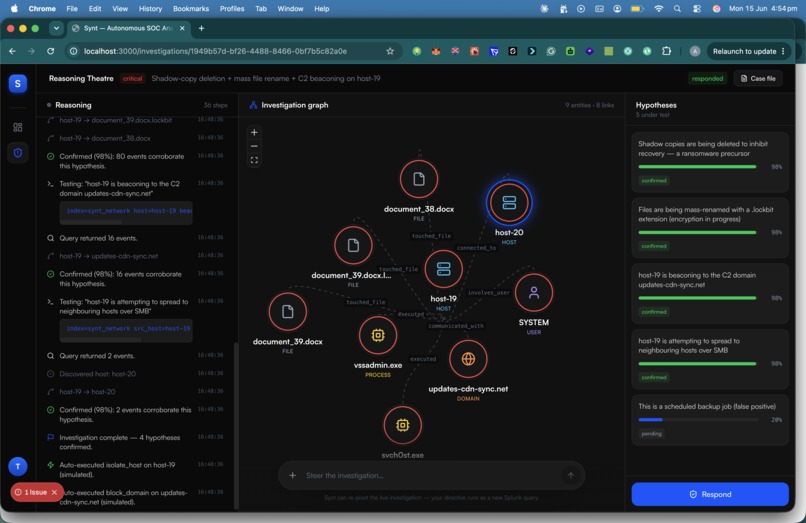The image size is (806, 523).
Task: Bookmark page with the star icon
Action: click(x=390, y=51)
